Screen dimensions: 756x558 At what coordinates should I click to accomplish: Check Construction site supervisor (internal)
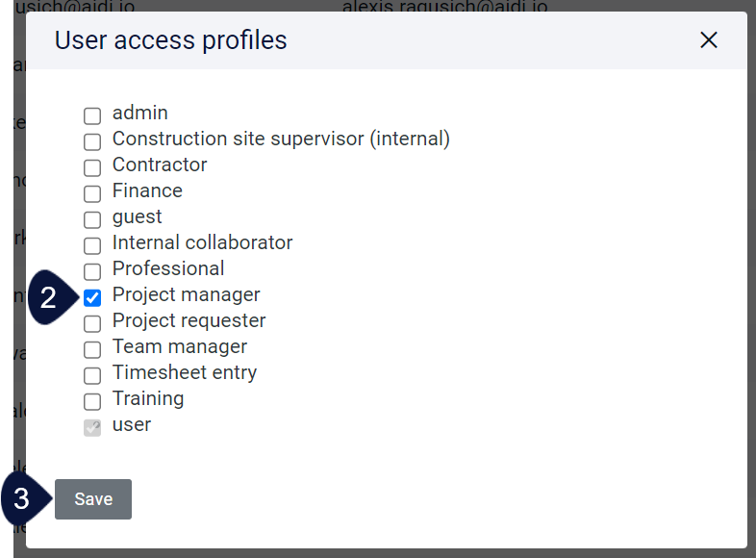(x=92, y=142)
